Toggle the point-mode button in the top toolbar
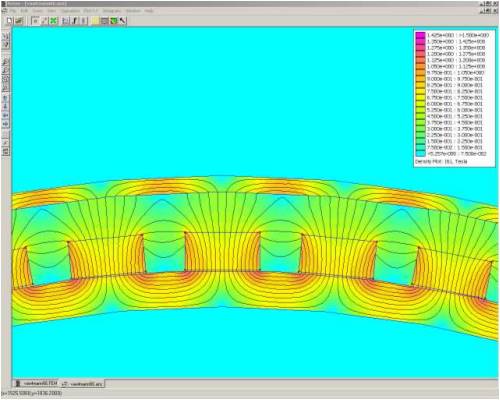The width and height of the screenshot is (500, 400). click(x=35, y=21)
